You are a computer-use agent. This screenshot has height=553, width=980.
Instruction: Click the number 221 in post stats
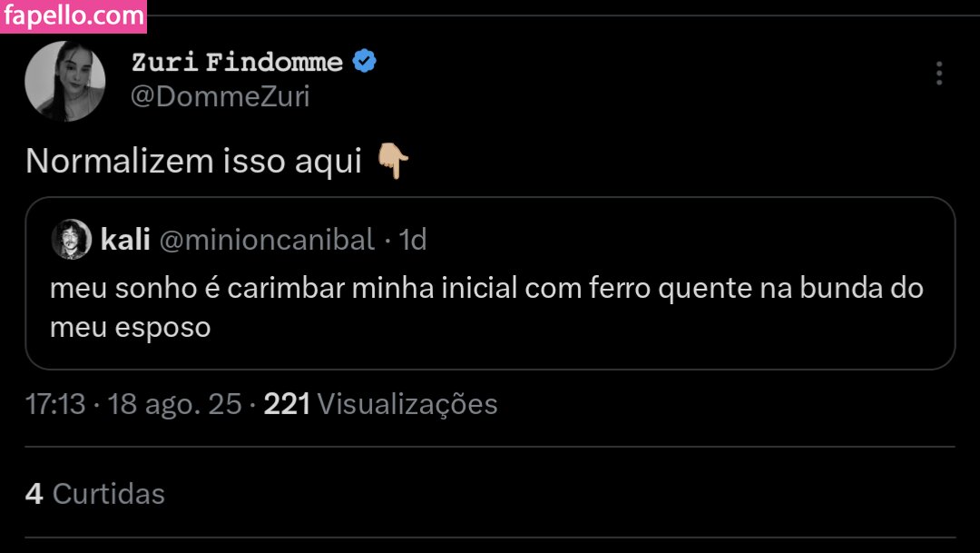click(x=287, y=404)
